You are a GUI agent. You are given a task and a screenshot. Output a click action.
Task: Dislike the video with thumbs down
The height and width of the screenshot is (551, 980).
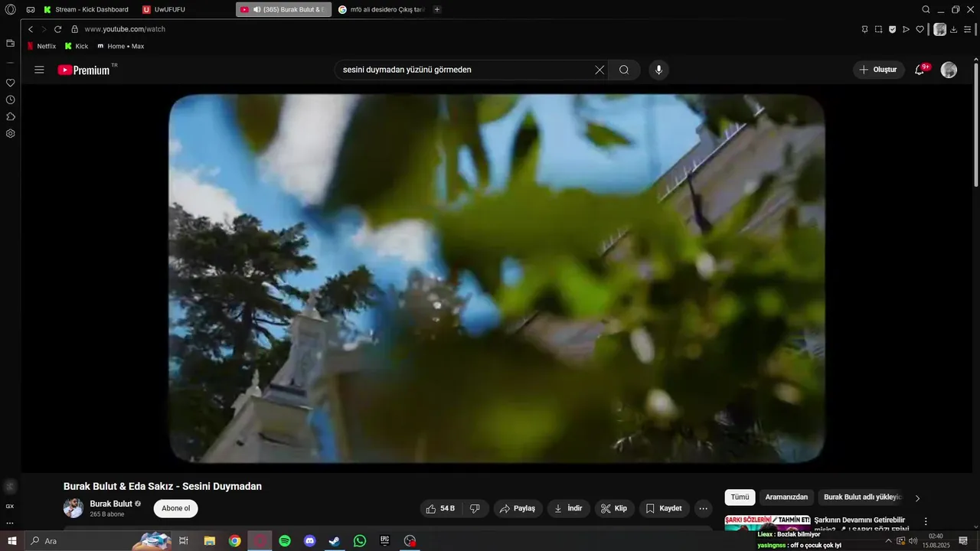475,508
